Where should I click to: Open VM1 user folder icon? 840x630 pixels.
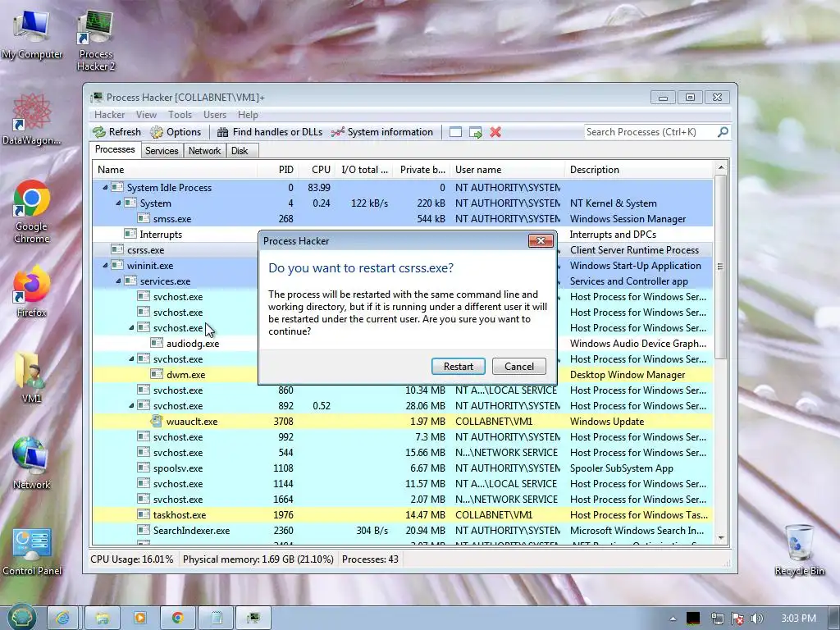point(32,377)
